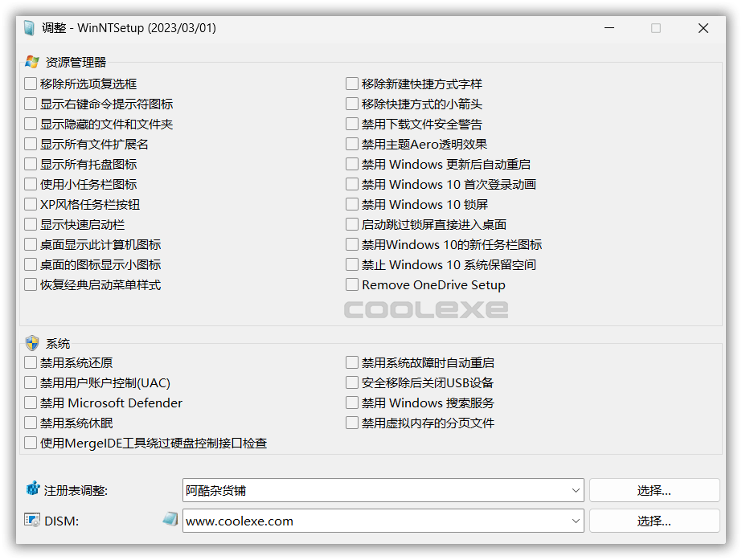Click the registry icon beside 注册表调整
The height and width of the screenshot is (560, 742).
31,489
